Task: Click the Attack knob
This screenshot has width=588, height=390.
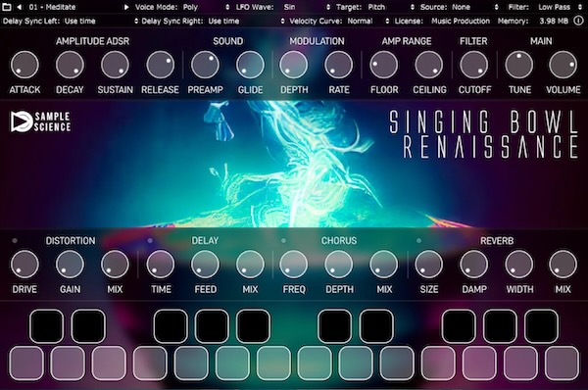Action: [24, 65]
